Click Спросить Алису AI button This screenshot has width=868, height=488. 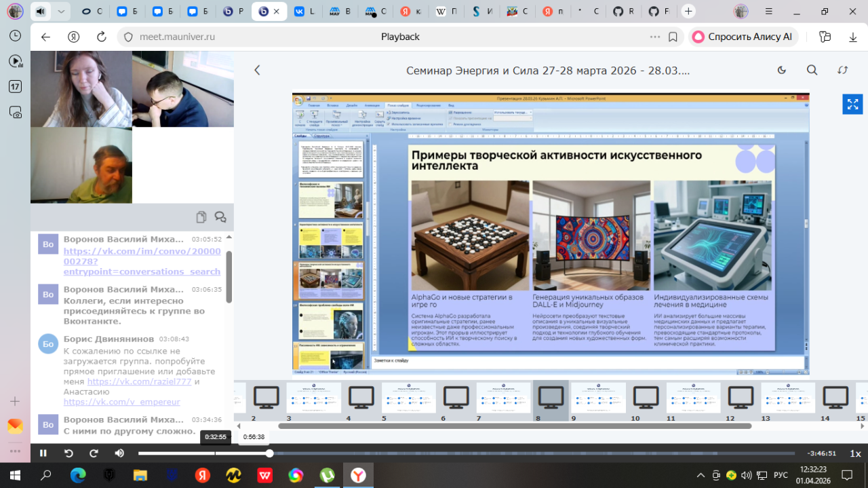coord(743,37)
